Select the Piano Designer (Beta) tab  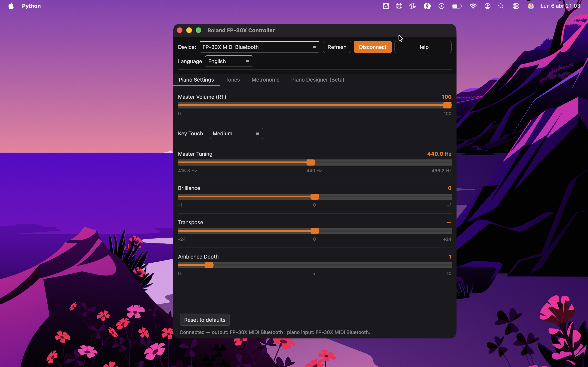click(317, 80)
